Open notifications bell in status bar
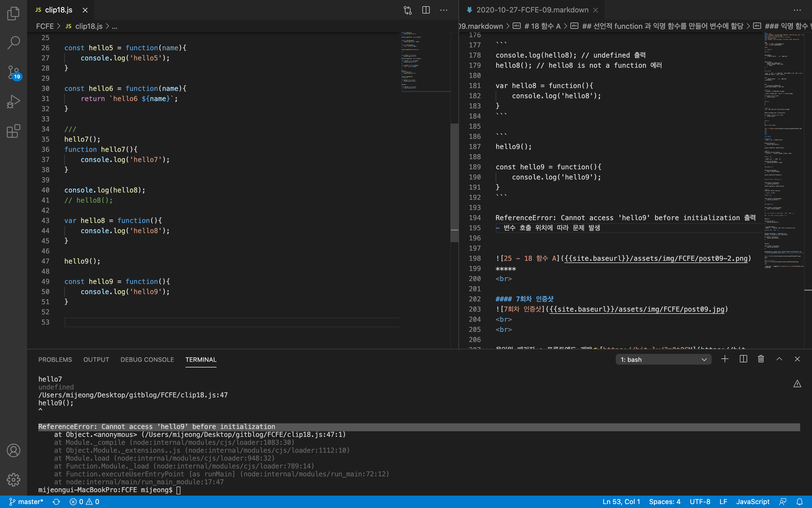Image resolution: width=812 pixels, height=508 pixels. tap(800, 502)
